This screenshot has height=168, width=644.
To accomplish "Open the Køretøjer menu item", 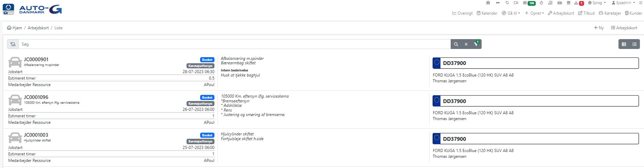I will [x=610, y=13].
